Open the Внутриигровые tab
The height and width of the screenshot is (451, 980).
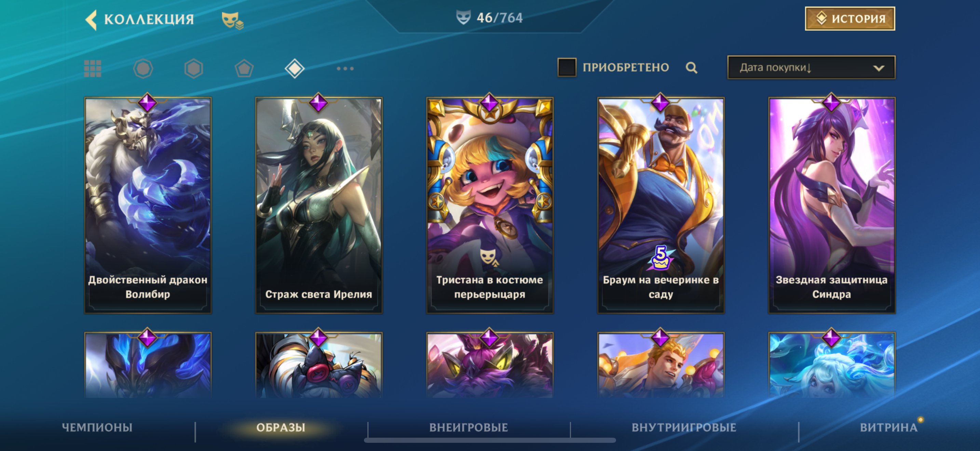click(x=684, y=427)
